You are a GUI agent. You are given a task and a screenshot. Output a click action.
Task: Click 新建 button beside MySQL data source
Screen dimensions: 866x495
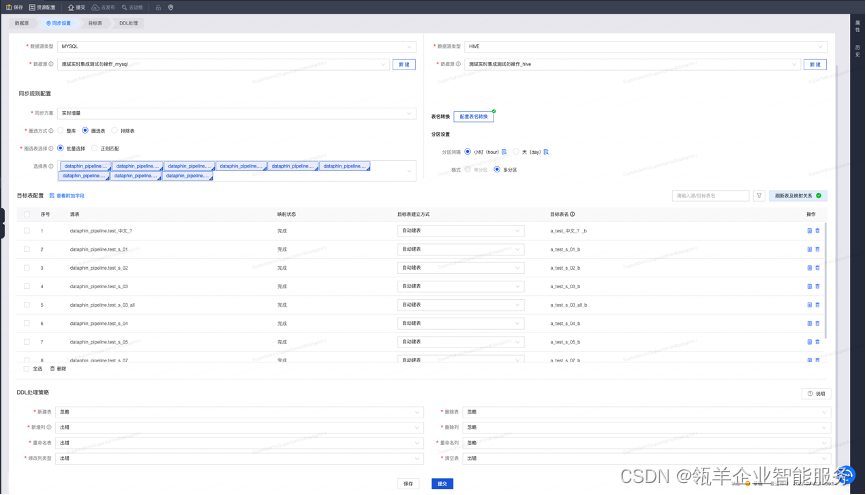click(x=404, y=65)
